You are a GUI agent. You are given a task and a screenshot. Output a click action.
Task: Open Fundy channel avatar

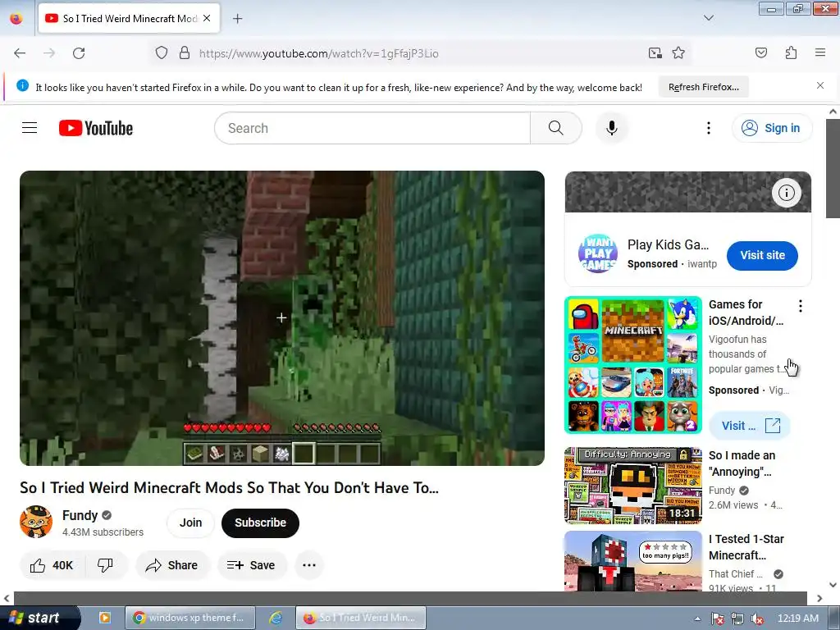pyautogui.click(x=36, y=522)
